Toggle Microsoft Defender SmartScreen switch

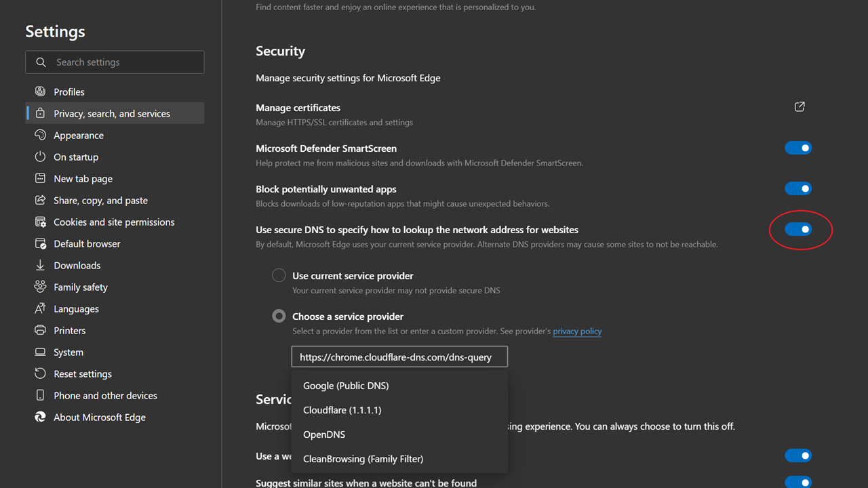pos(798,148)
